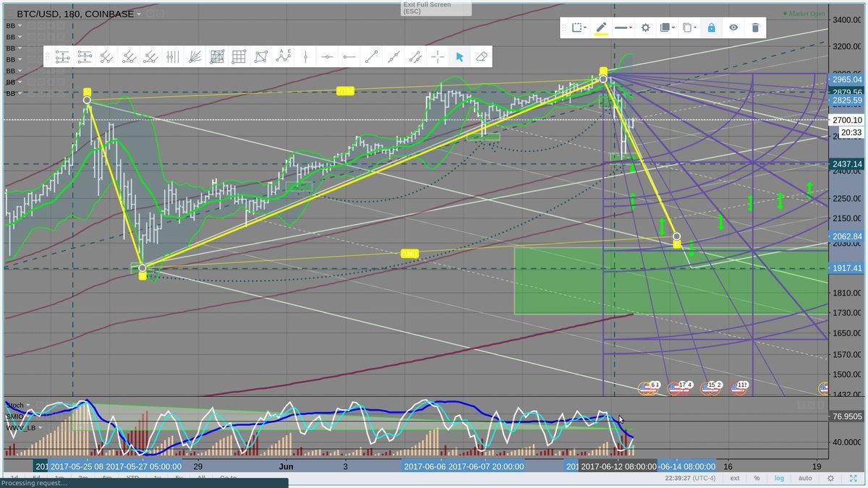Select the parallelogram XABCD pattern tool

click(x=261, y=56)
